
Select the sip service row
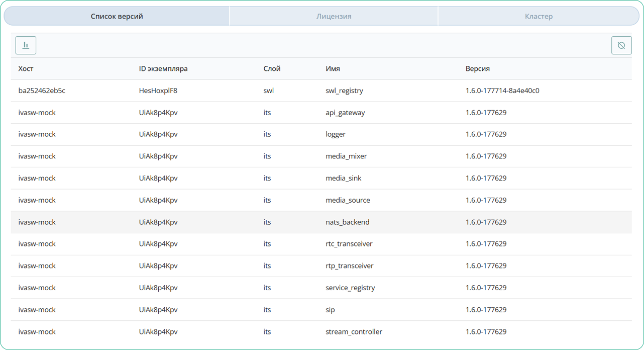tap(330, 310)
